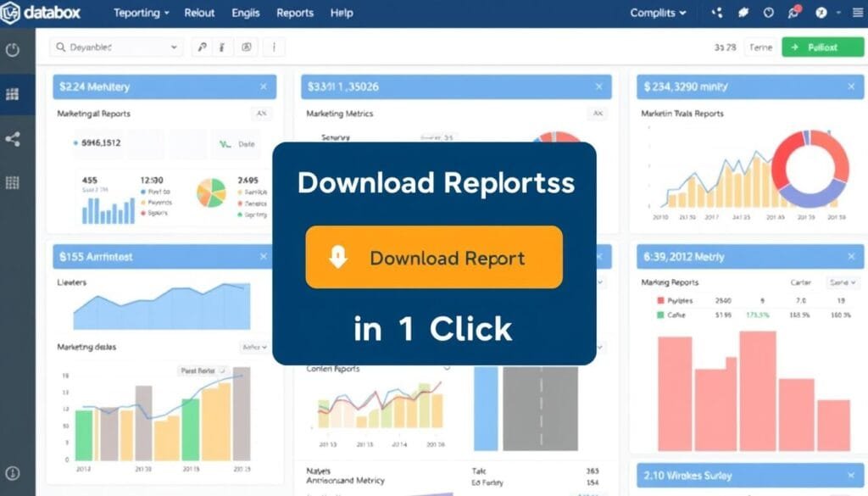Open the Help menu
This screenshot has height=496, width=868.
click(x=342, y=14)
